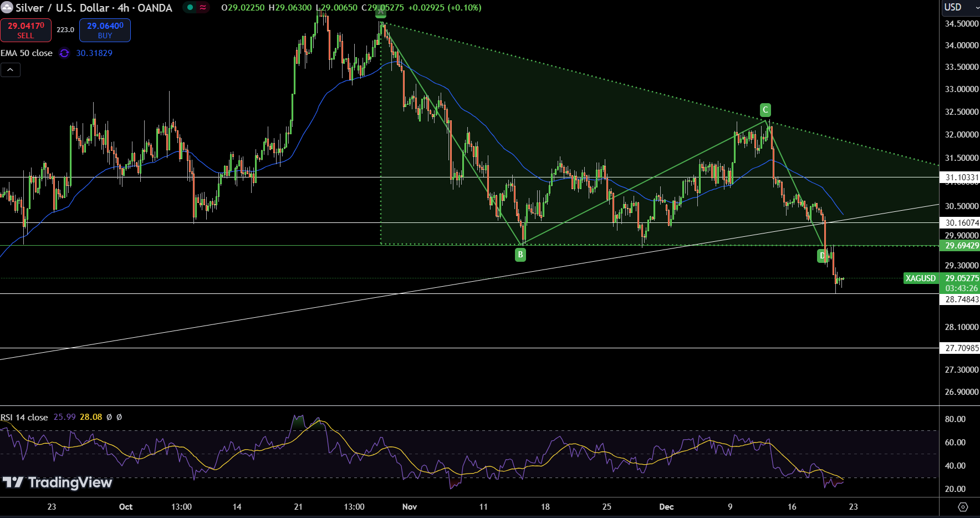
Task: Click the XAGUSD price line label
Action: [921, 278]
